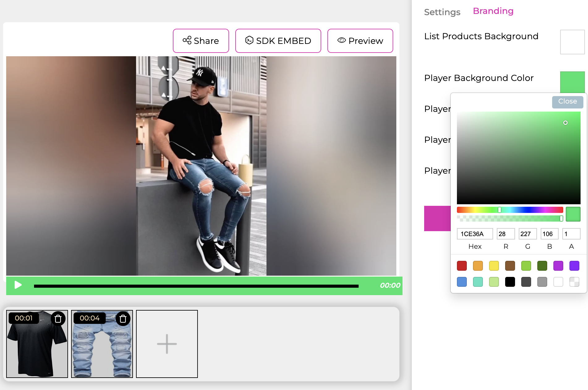Click the play button in the player bar
This screenshot has width=588, height=390.
18,285
